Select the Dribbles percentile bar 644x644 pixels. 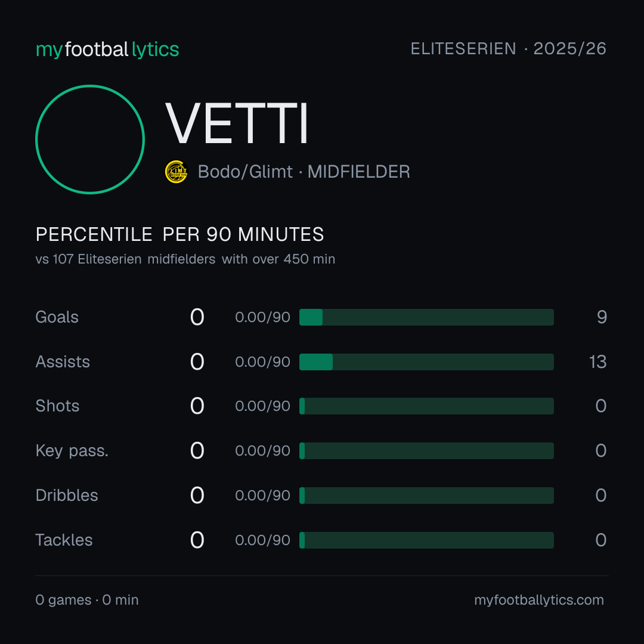(426, 496)
